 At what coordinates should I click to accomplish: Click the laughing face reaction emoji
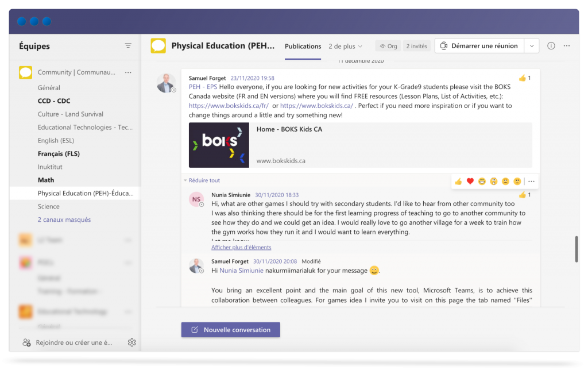point(482,182)
